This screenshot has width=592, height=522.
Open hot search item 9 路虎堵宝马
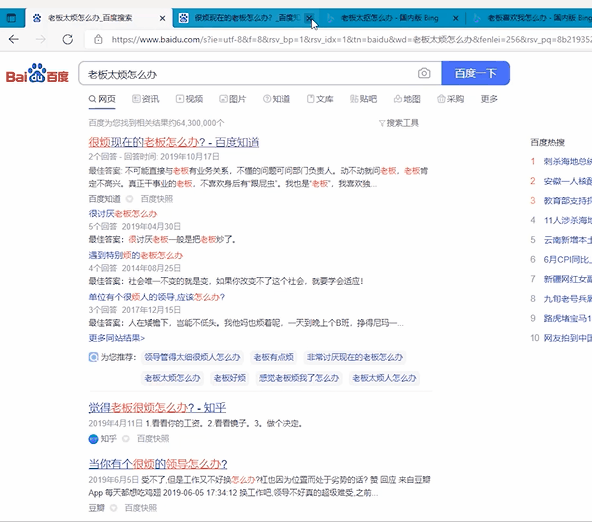pos(567,319)
